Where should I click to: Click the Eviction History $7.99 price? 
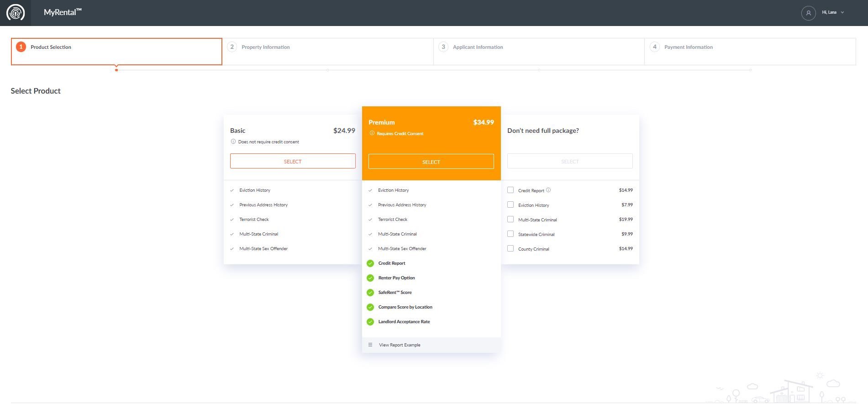coord(627,205)
